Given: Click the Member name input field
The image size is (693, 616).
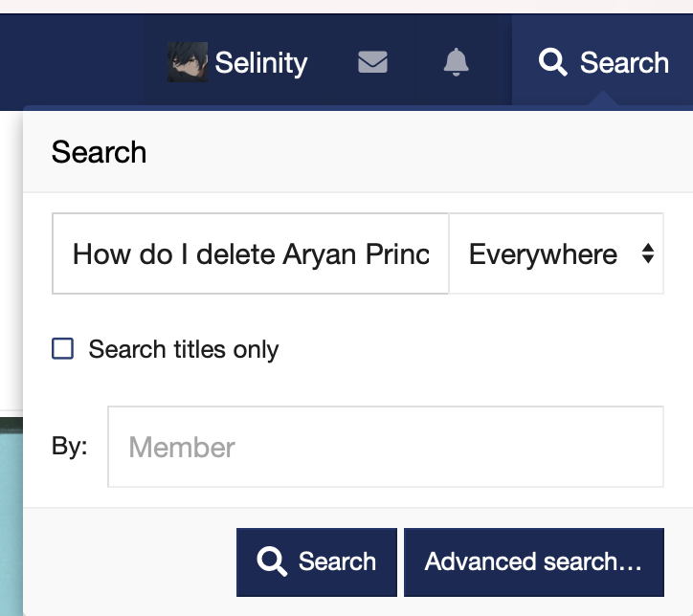Looking at the screenshot, I should pyautogui.click(x=386, y=447).
